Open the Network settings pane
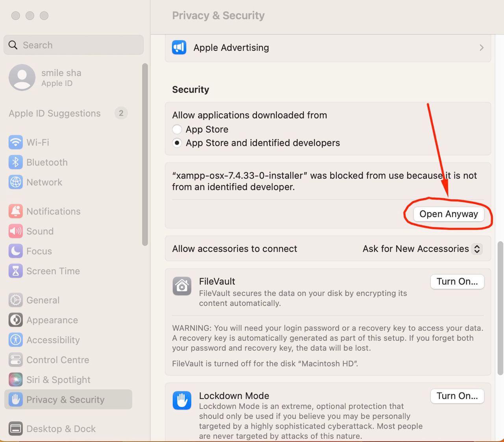 [68, 182]
